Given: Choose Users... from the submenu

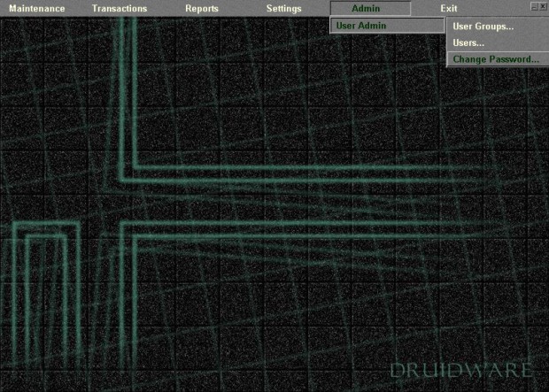Looking at the screenshot, I should pyautogui.click(x=497, y=42).
